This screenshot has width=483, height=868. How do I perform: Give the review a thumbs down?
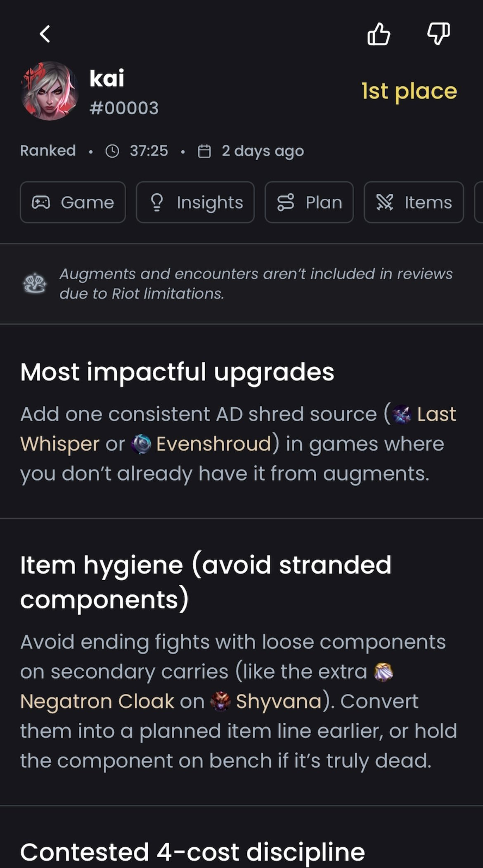click(438, 34)
